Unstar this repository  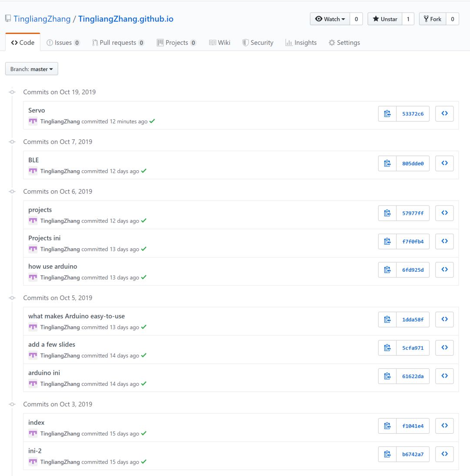(385, 19)
